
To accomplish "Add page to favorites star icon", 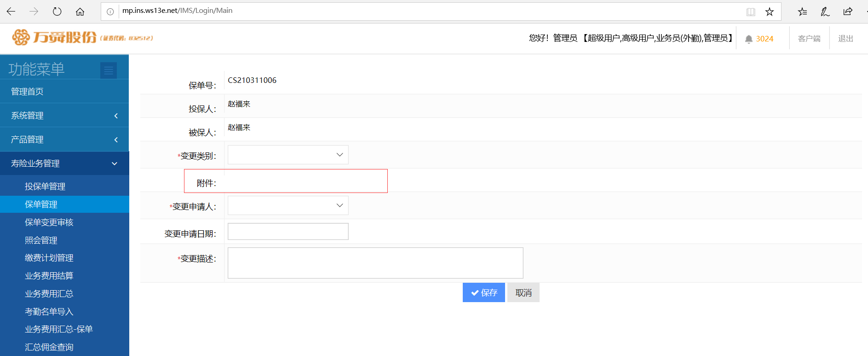I will click(x=770, y=12).
